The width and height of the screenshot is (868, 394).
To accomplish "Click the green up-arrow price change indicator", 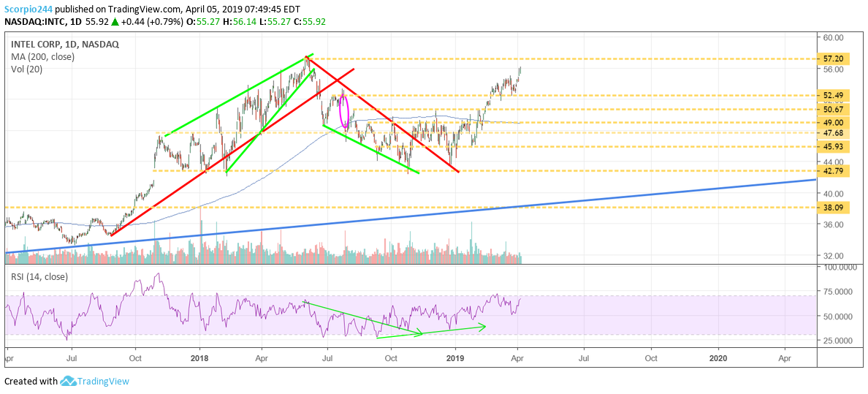I will coord(115,22).
